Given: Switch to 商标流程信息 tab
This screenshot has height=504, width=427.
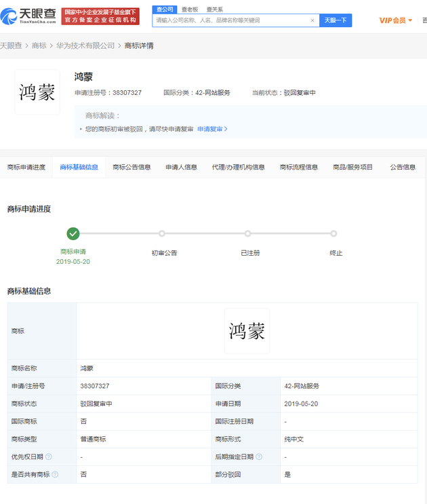Looking at the screenshot, I should click(299, 167).
